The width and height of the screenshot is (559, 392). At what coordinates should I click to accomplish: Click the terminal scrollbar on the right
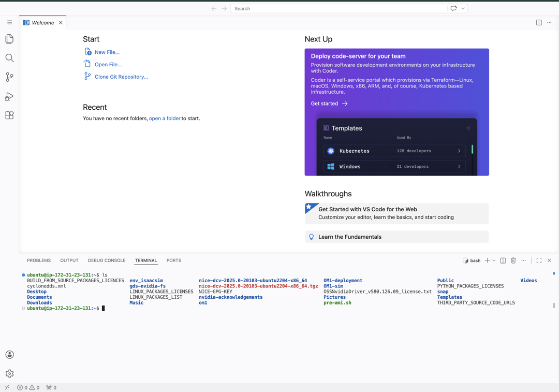point(554,306)
